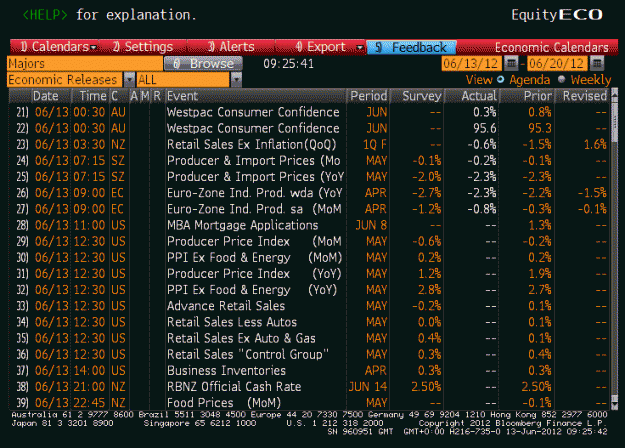Screen dimensions: 625x448
Task: Click the end date field 06/20/12
Action: click(556, 63)
